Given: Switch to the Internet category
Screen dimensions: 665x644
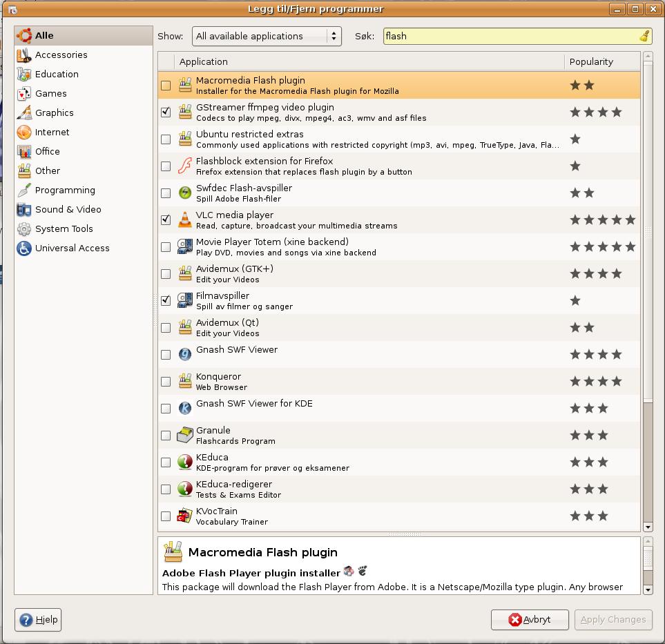Looking at the screenshot, I should pos(83,133).
